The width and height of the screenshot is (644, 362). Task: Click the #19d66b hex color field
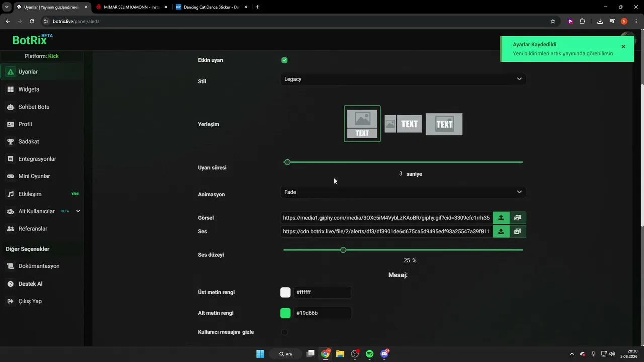[x=323, y=313]
